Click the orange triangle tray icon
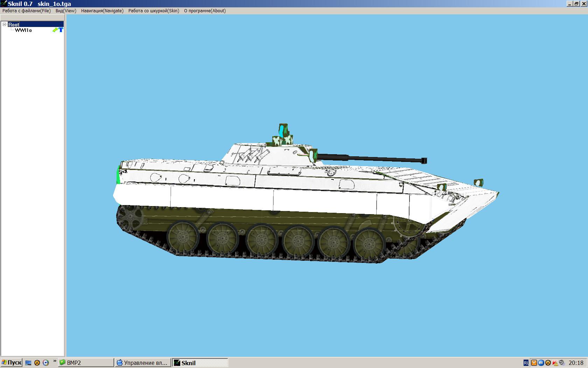 tap(548, 363)
